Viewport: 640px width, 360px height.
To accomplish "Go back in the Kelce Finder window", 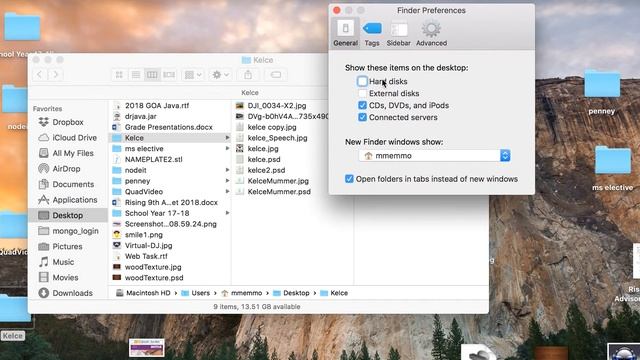I will click(x=39, y=74).
